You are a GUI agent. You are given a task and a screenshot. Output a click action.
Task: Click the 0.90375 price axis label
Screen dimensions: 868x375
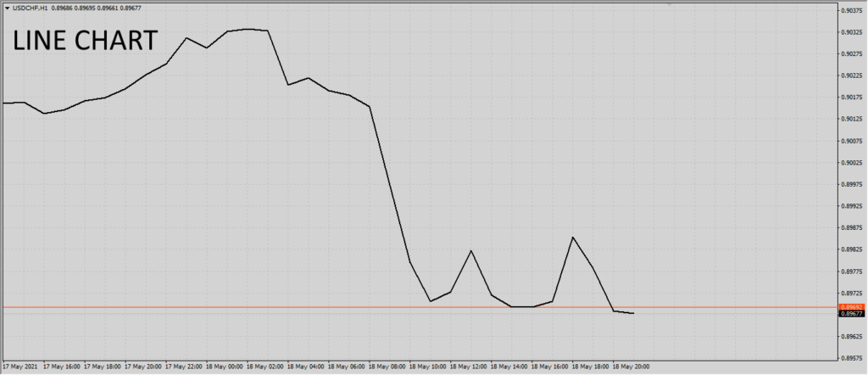(x=851, y=10)
